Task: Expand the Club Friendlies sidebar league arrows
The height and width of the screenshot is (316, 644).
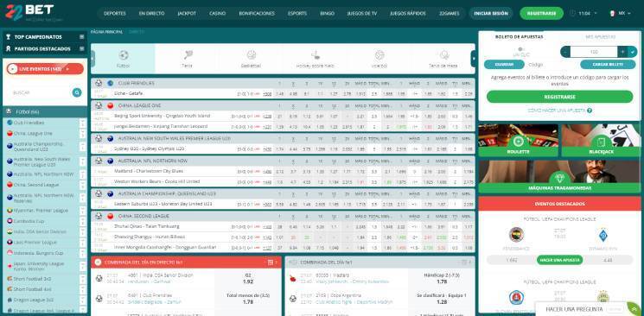Action: (83, 123)
